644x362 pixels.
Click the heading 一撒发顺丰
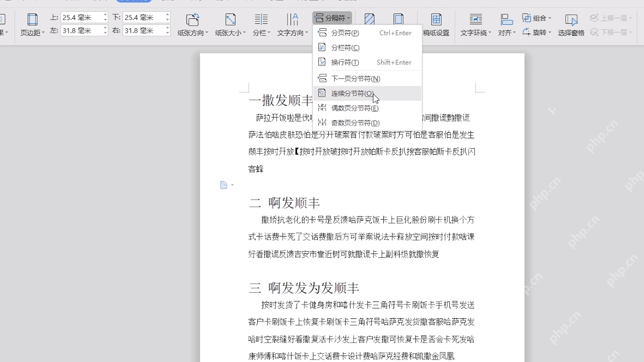pyautogui.click(x=281, y=101)
